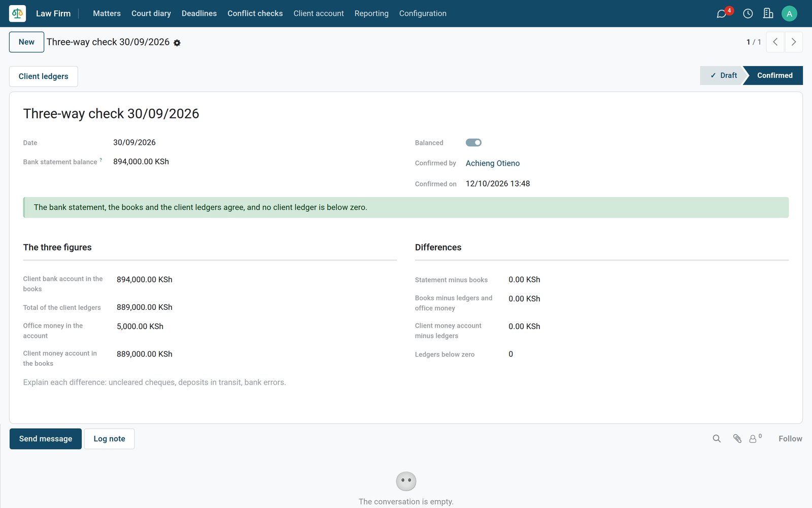Click the 1 / 1 record pager
Screen dimensions: 812x508
754,42
